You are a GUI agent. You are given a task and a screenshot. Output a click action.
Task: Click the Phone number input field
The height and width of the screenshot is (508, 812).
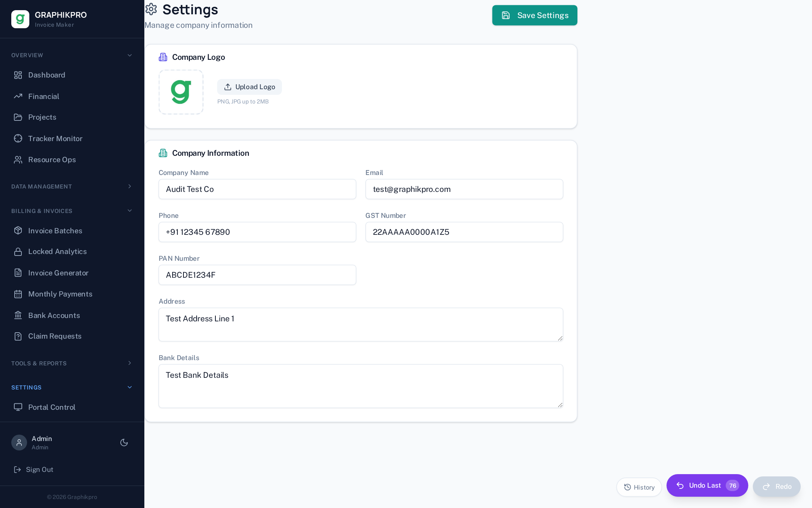[x=257, y=232]
